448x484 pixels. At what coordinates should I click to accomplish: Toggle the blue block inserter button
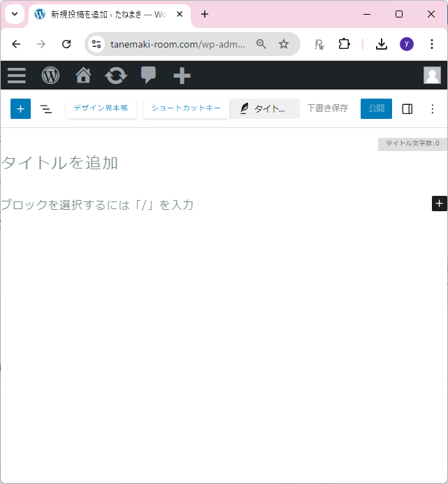pyautogui.click(x=21, y=109)
